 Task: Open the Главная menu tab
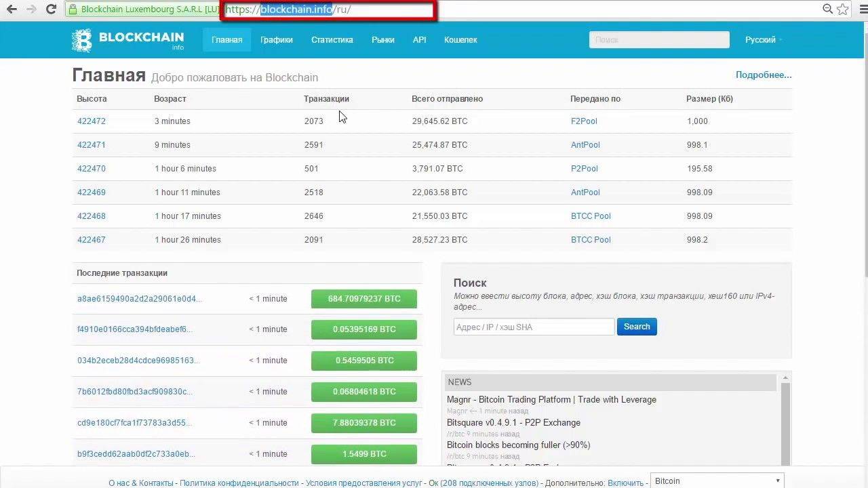[x=226, y=40]
